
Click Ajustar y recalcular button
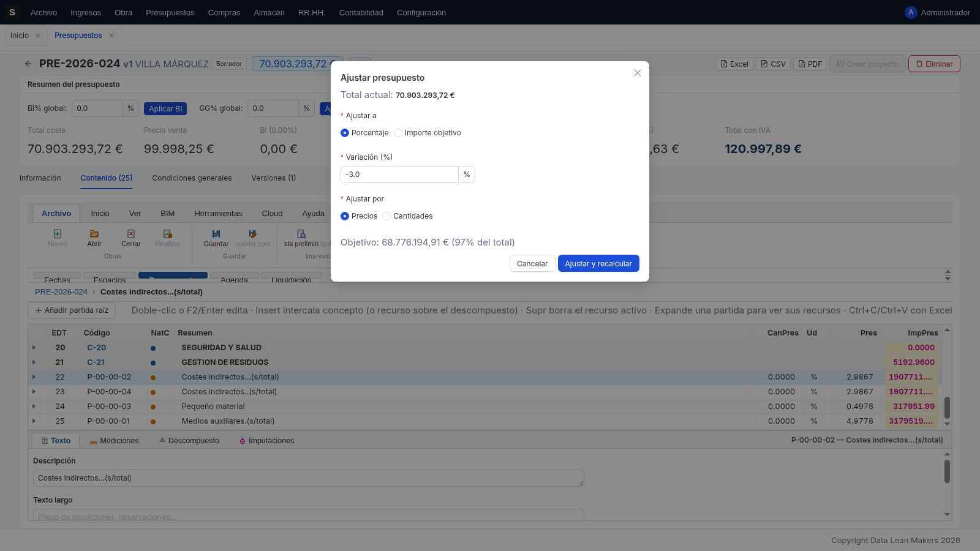pyautogui.click(x=598, y=263)
